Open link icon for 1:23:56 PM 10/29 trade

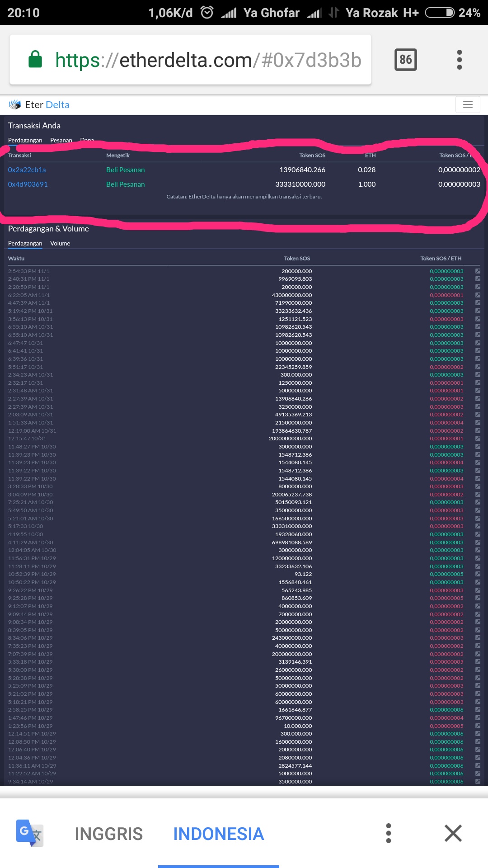[478, 726]
